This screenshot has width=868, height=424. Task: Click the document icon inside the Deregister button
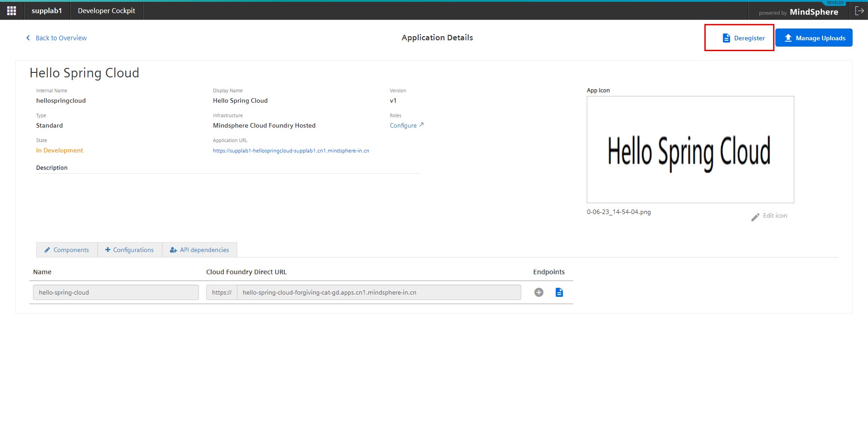click(726, 38)
